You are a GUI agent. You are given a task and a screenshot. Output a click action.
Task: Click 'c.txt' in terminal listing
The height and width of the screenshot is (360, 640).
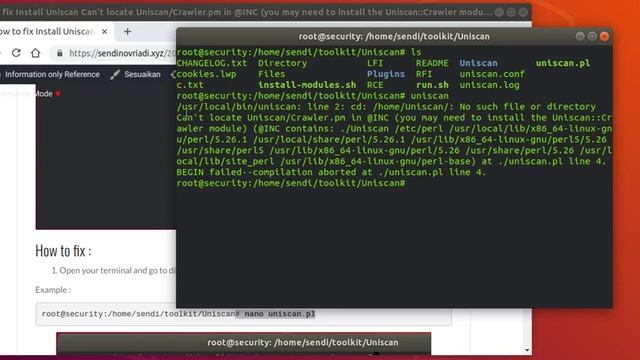coord(190,85)
